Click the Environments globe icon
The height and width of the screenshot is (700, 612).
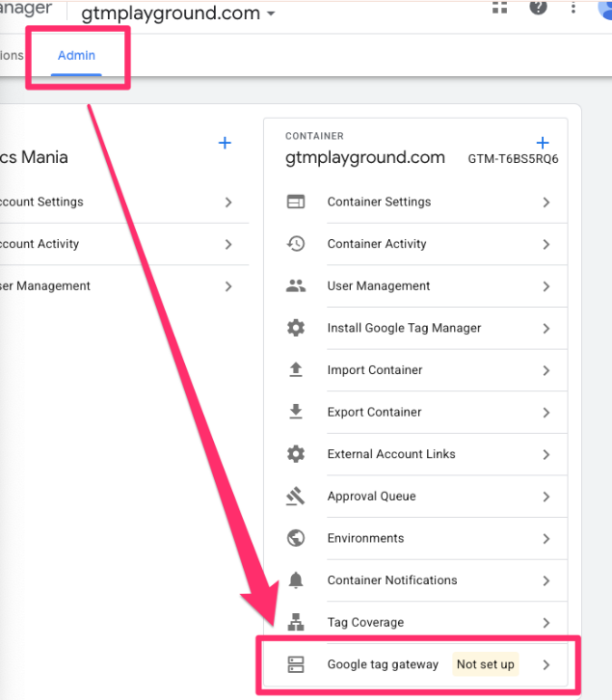coord(296,538)
